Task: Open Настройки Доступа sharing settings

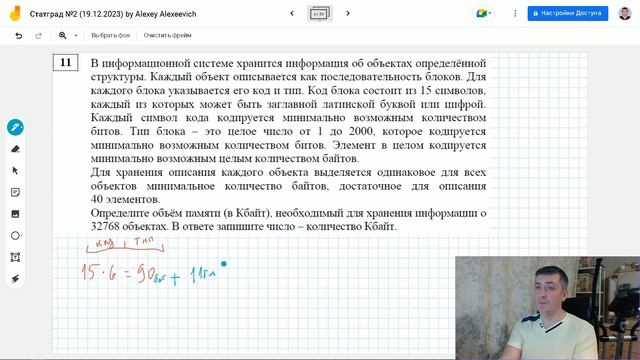Action: tap(568, 13)
